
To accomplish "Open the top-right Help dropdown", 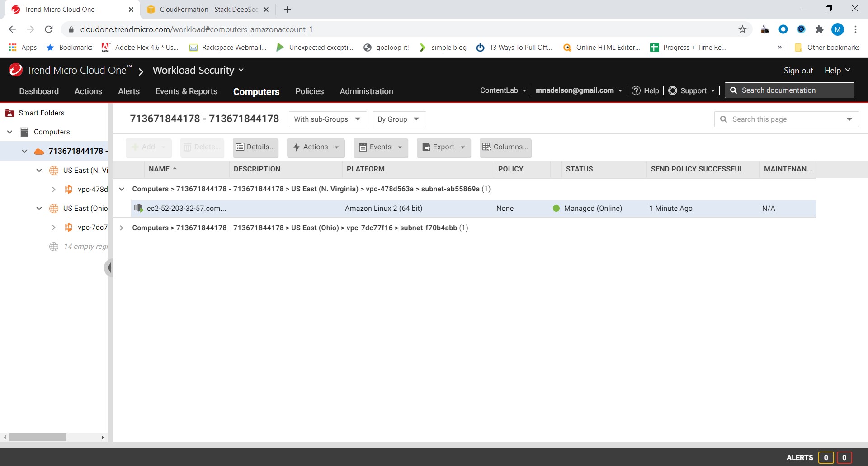I will [837, 71].
